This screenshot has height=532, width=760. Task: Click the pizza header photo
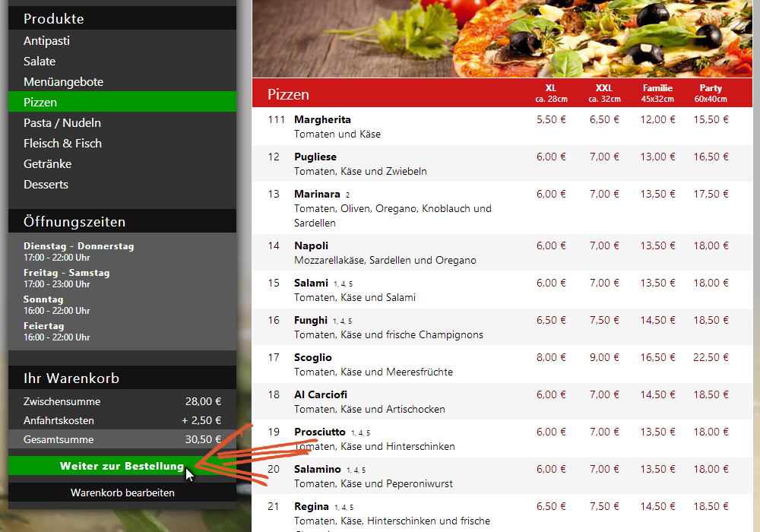[502, 38]
